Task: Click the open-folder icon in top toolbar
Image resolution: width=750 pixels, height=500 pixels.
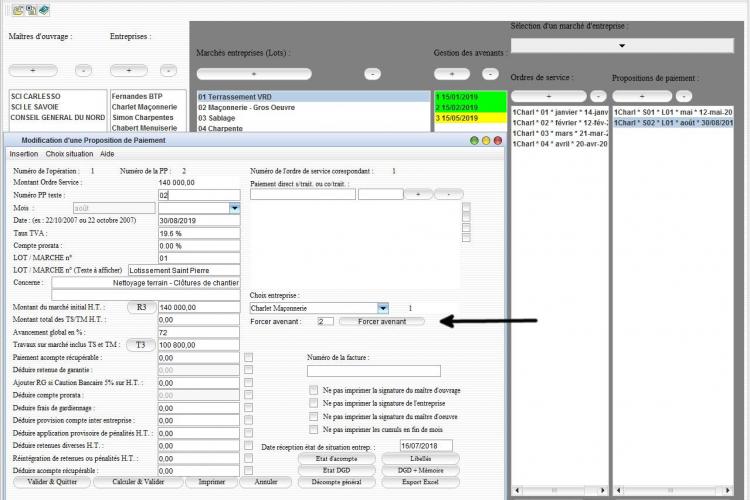Action: pyautogui.click(x=18, y=10)
